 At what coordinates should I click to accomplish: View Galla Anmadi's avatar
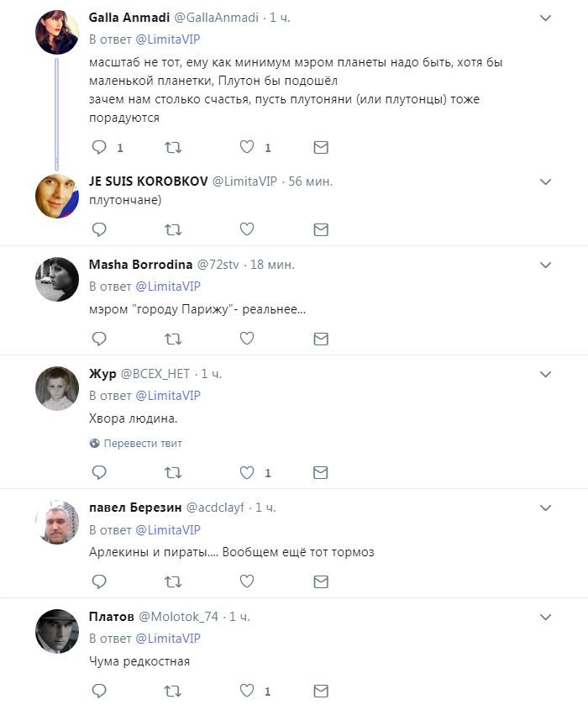tap(57, 33)
